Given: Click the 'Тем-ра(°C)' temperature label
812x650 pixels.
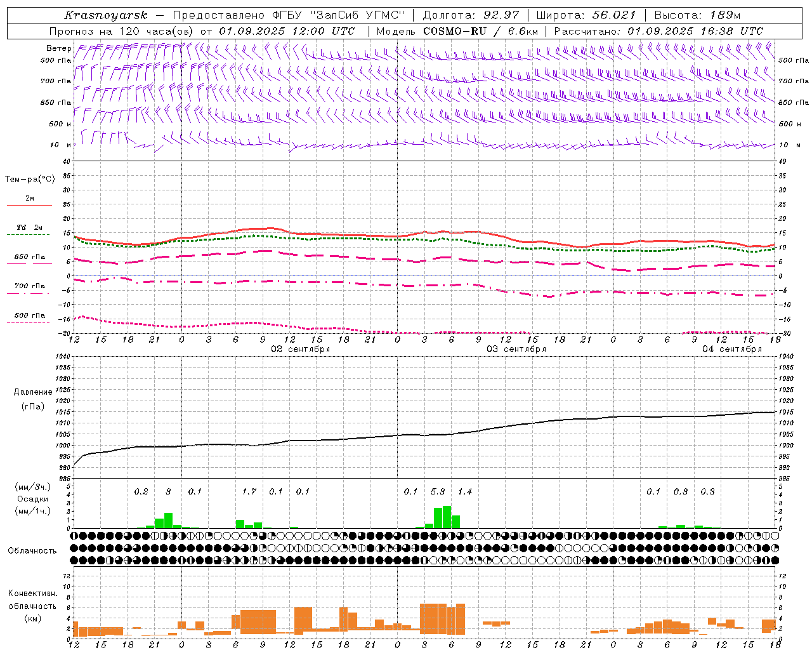Looking at the screenshot, I should click(x=30, y=179).
